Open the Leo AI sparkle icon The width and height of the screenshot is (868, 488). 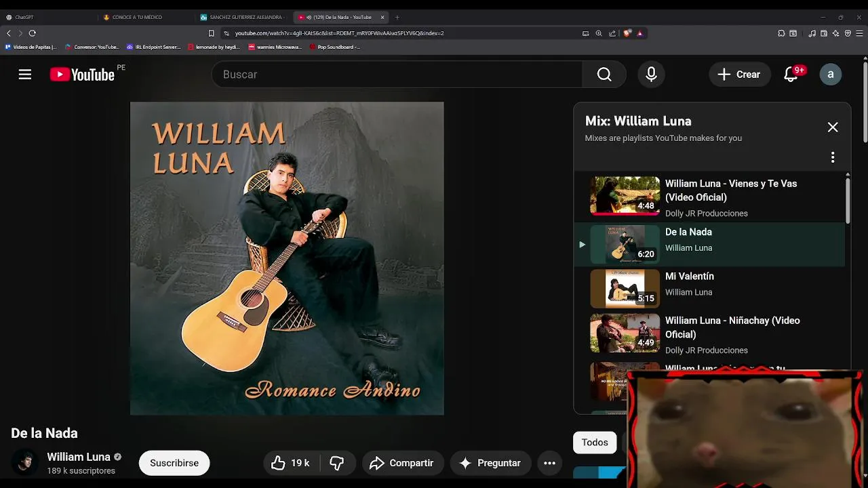point(835,33)
